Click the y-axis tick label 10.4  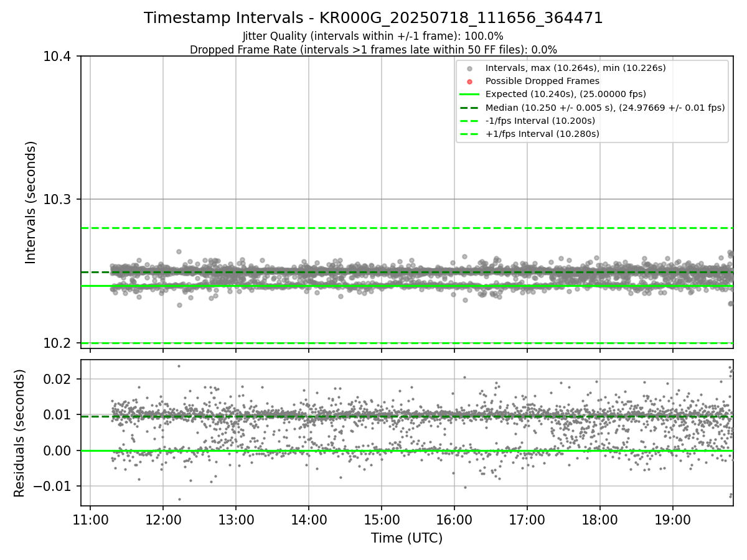57,57
